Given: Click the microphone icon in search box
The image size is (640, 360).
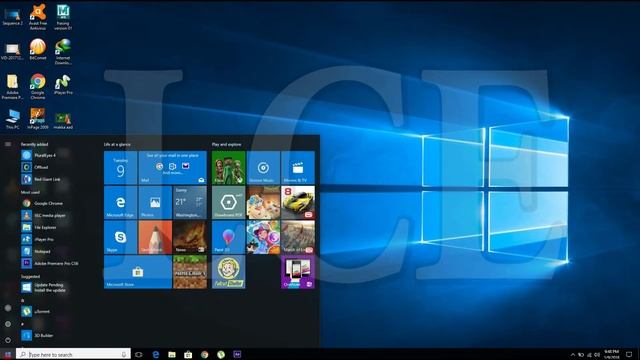Looking at the screenshot, I should pyautogui.click(x=124, y=354).
